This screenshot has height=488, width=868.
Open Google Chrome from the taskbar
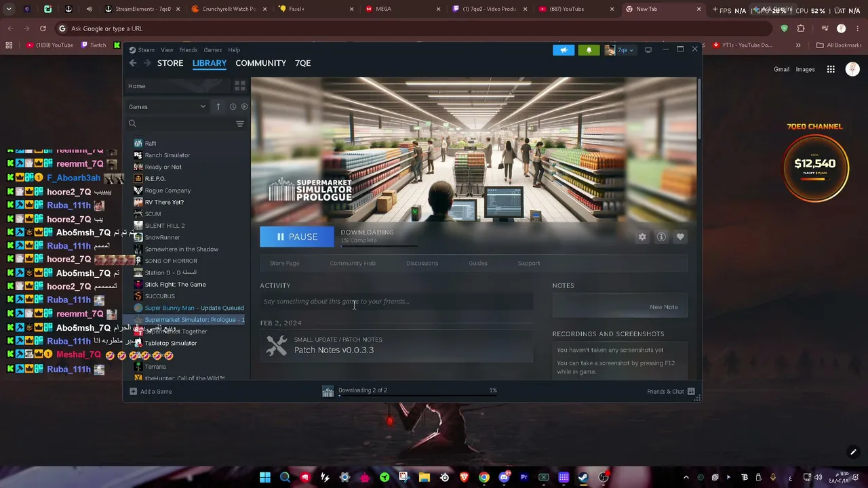(484, 477)
